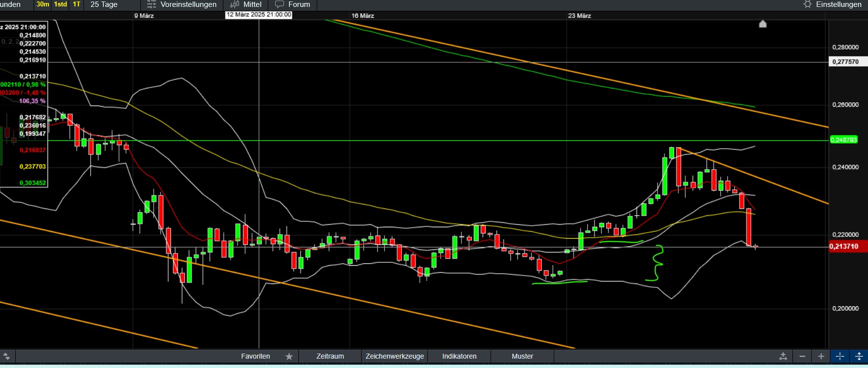Click the 0,200000 axis price label
The image size is (868, 368).
coord(846,309)
